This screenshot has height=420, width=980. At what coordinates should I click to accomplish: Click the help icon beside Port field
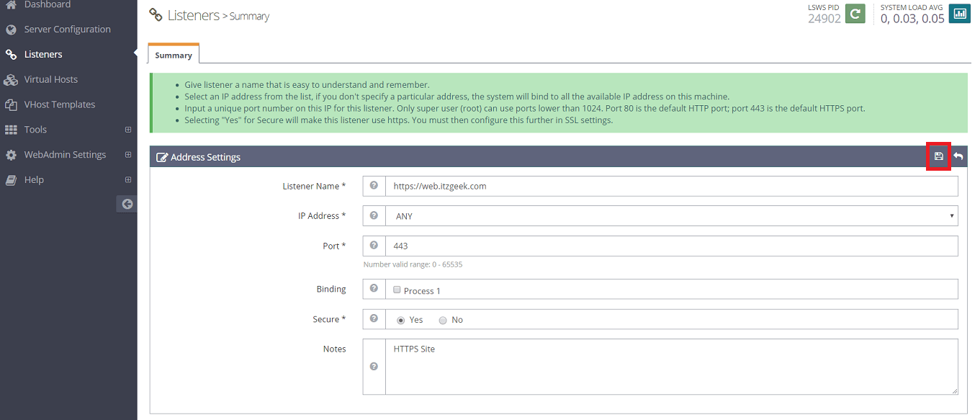374,246
